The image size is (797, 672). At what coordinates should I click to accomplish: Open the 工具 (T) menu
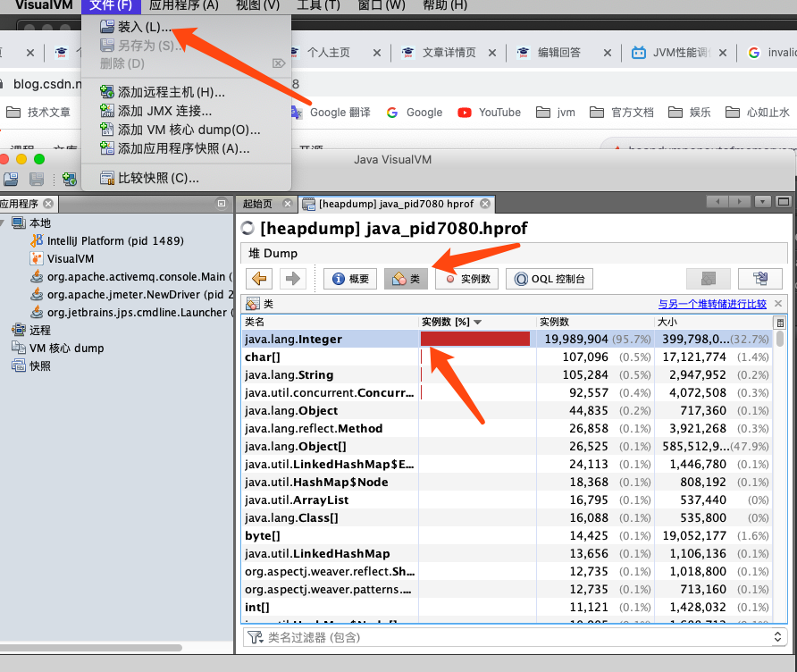click(x=318, y=5)
